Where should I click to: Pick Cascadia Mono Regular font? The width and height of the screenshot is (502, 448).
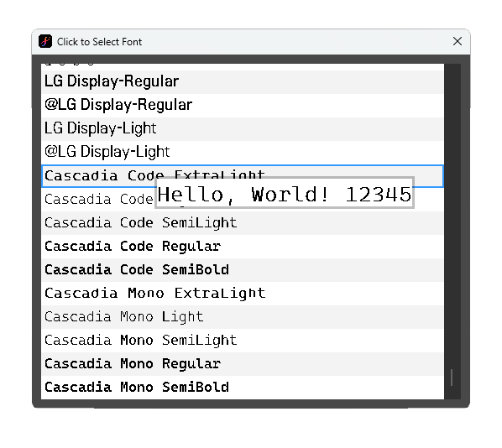243,364
